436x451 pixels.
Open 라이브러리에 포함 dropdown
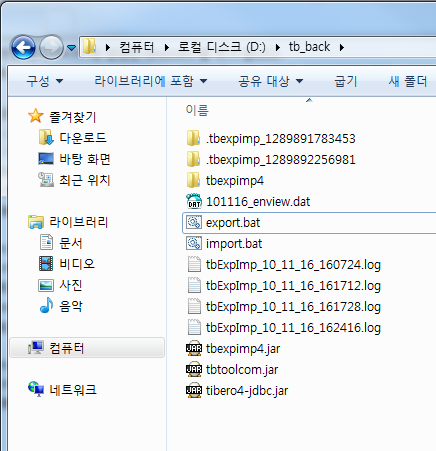pos(151,81)
